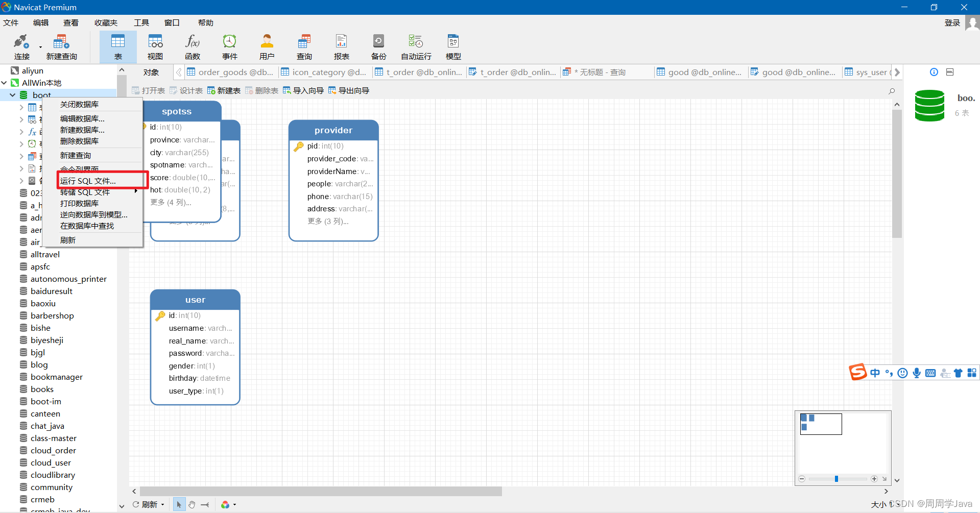The height and width of the screenshot is (513, 980).
Task: Choose 删除数据库 from context menu
Action: pos(79,141)
